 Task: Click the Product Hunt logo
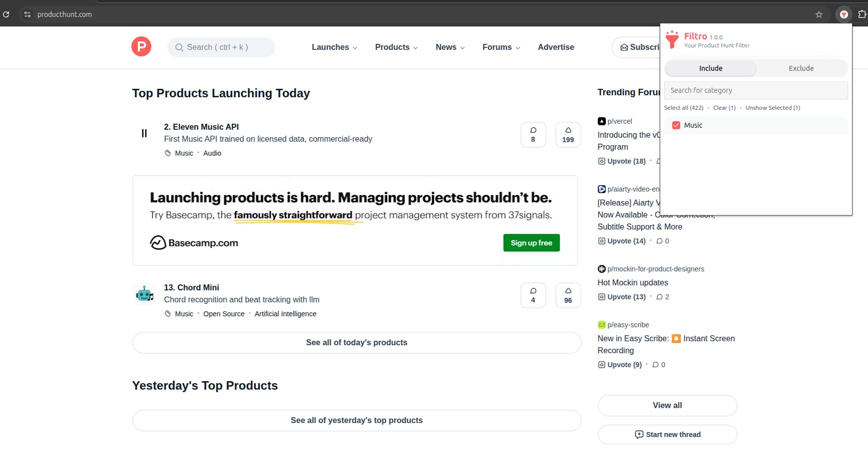point(141,47)
